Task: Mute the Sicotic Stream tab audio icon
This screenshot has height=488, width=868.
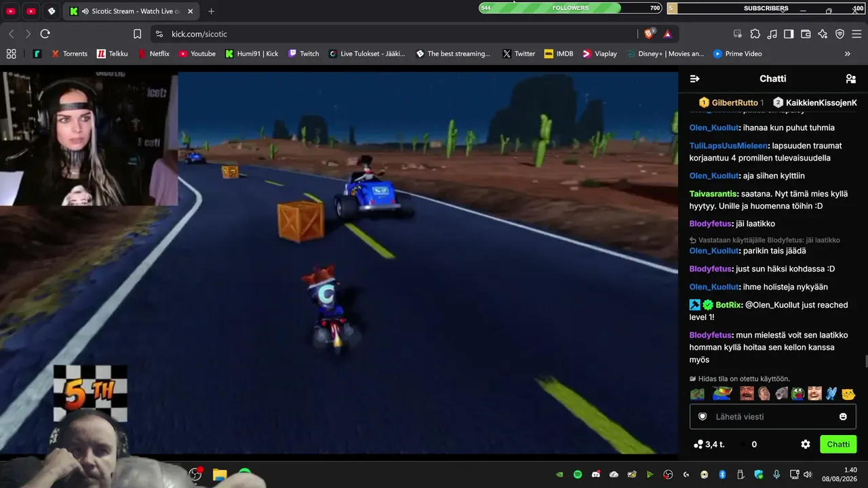Action: coord(85,12)
